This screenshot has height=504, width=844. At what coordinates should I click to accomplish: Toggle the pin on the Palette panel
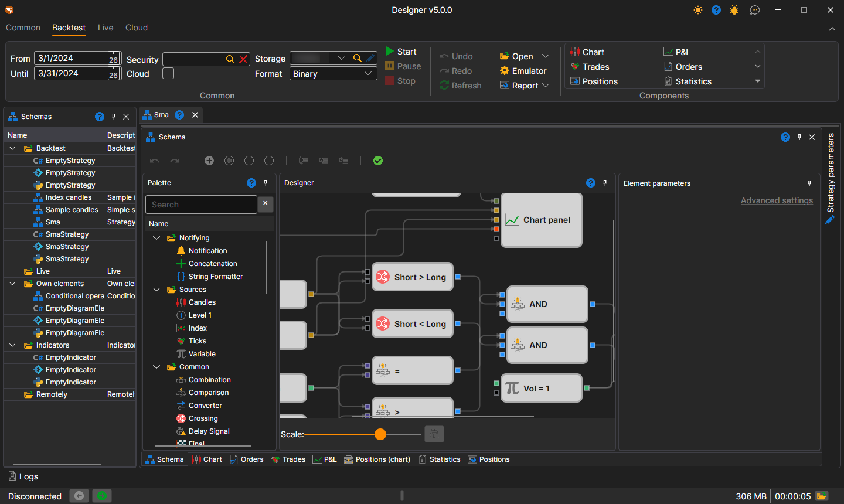[x=266, y=183]
